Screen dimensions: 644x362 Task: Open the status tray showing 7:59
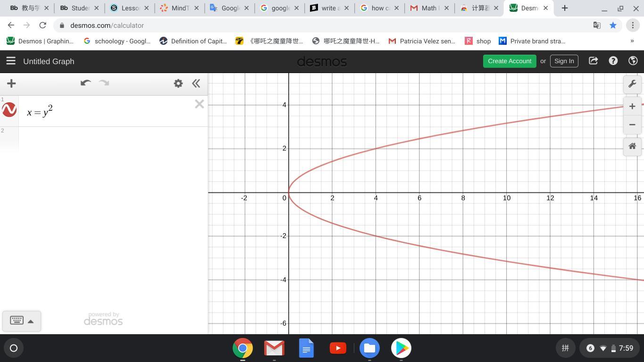click(x=610, y=348)
